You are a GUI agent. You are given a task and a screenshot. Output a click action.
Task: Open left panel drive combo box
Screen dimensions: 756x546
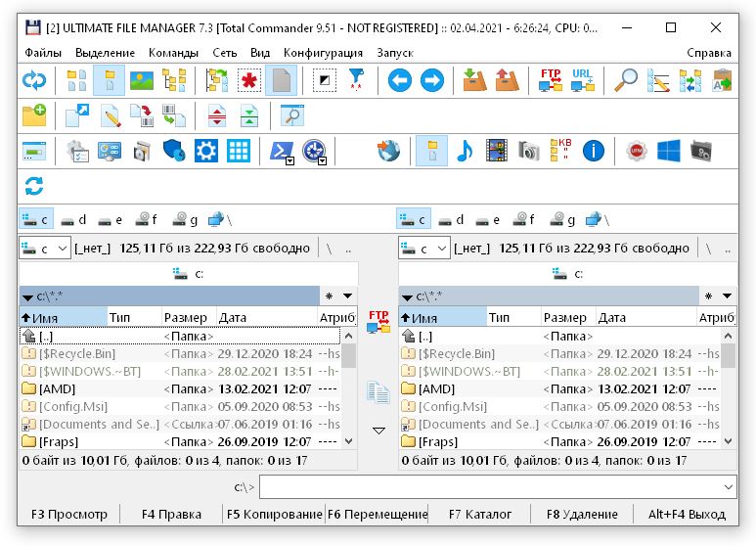point(45,249)
